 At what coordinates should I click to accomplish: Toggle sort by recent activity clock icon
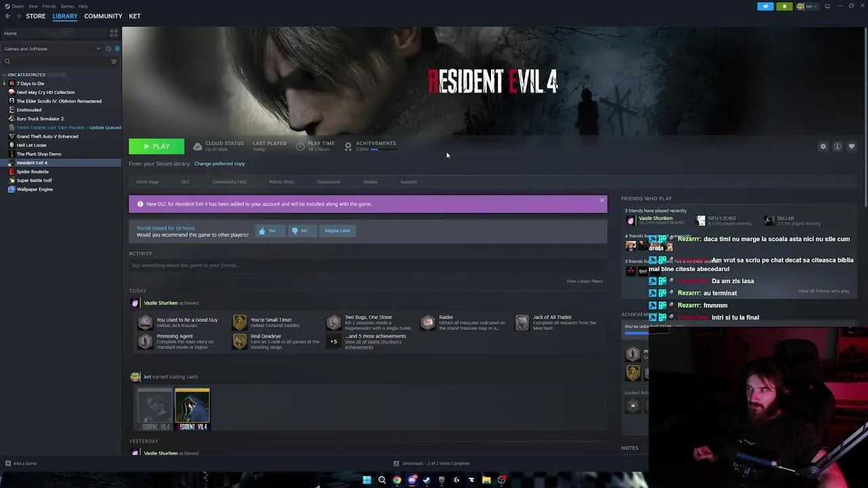pos(108,49)
